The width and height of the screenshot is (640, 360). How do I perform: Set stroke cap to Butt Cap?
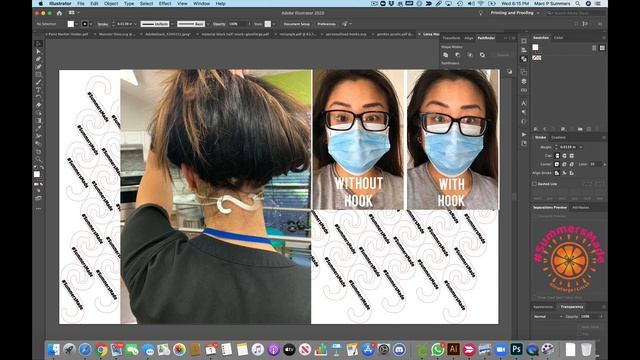point(557,156)
